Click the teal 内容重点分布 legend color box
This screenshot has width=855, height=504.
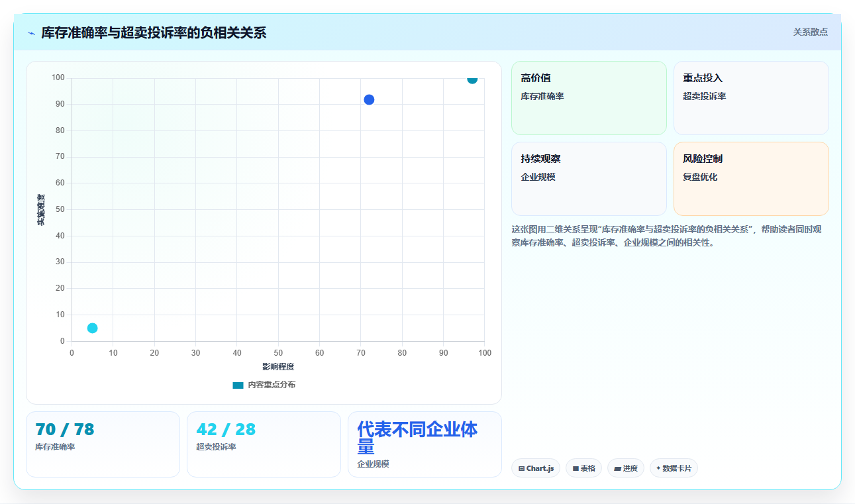(238, 385)
